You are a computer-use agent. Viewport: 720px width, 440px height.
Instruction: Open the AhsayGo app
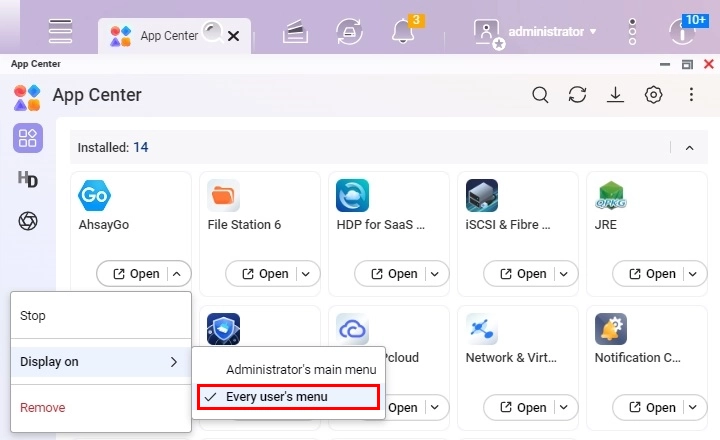tap(136, 274)
